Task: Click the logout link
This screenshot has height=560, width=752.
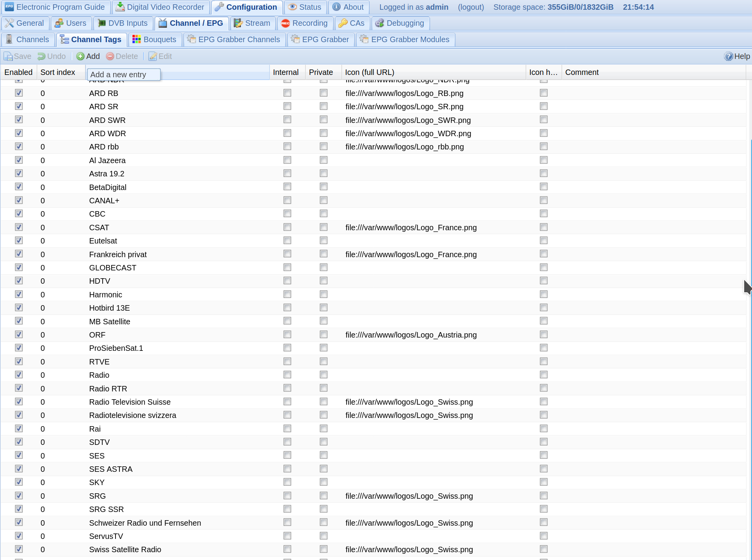Action: (x=471, y=7)
